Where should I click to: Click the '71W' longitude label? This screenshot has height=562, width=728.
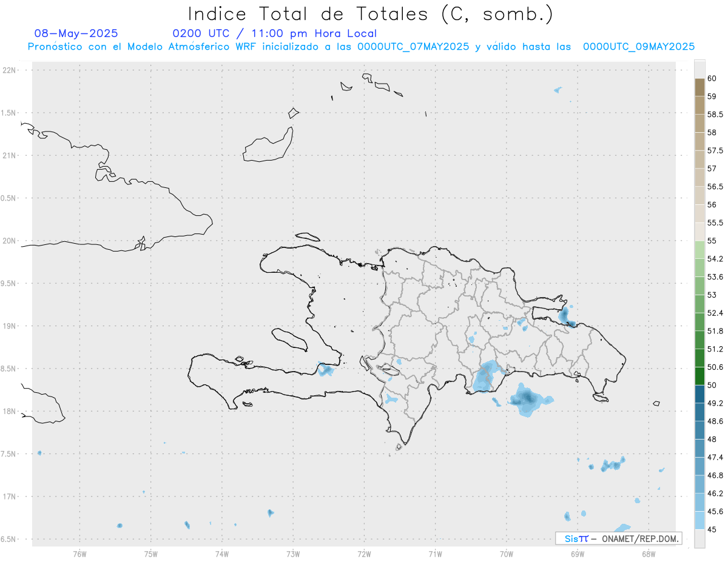[435, 554]
